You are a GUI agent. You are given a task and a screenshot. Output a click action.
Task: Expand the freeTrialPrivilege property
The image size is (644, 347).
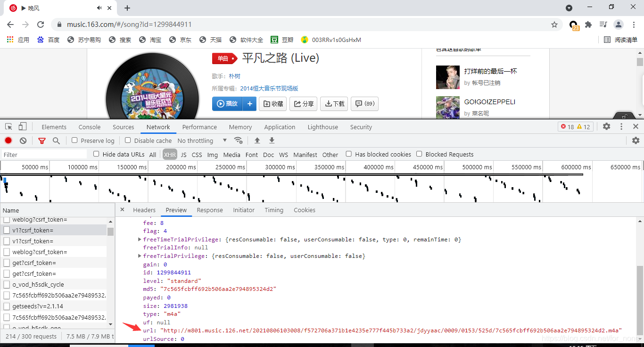[x=140, y=256]
